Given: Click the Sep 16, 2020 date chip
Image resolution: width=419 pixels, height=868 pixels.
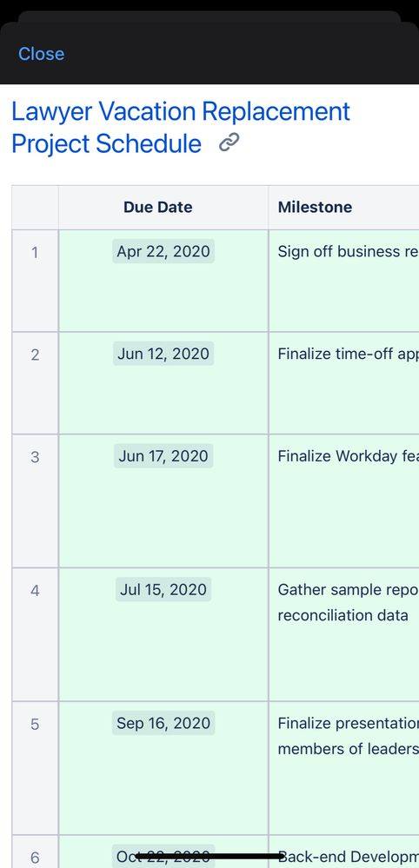Looking at the screenshot, I should pos(163,723).
